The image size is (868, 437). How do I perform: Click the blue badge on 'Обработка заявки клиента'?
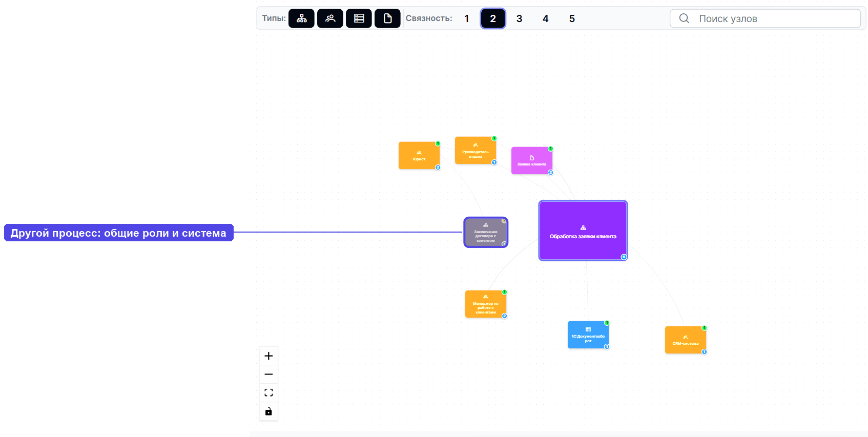click(x=624, y=257)
